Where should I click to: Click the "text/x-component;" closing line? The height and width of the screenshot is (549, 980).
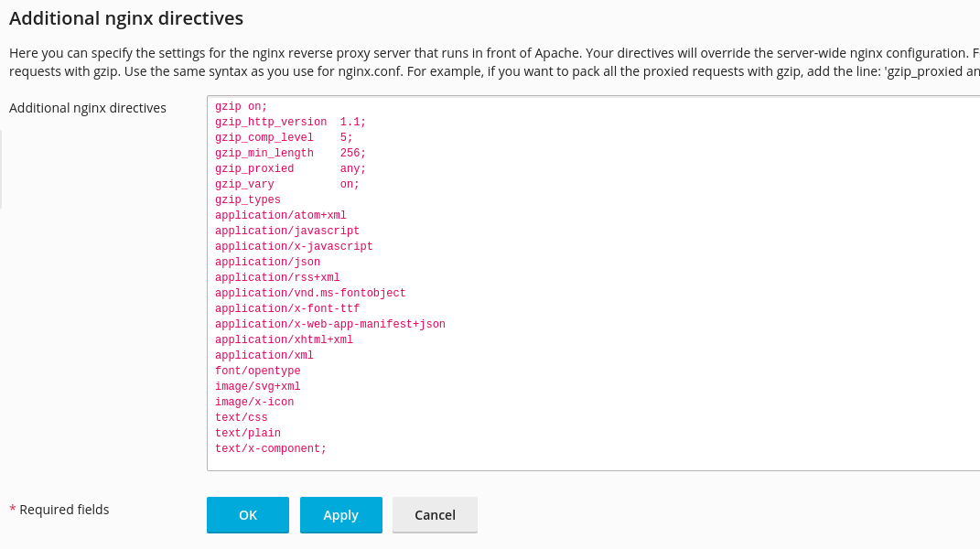coord(270,448)
